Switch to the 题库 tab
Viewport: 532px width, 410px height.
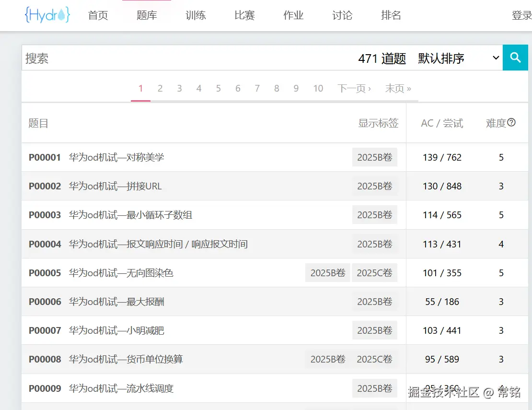pyautogui.click(x=147, y=15)
